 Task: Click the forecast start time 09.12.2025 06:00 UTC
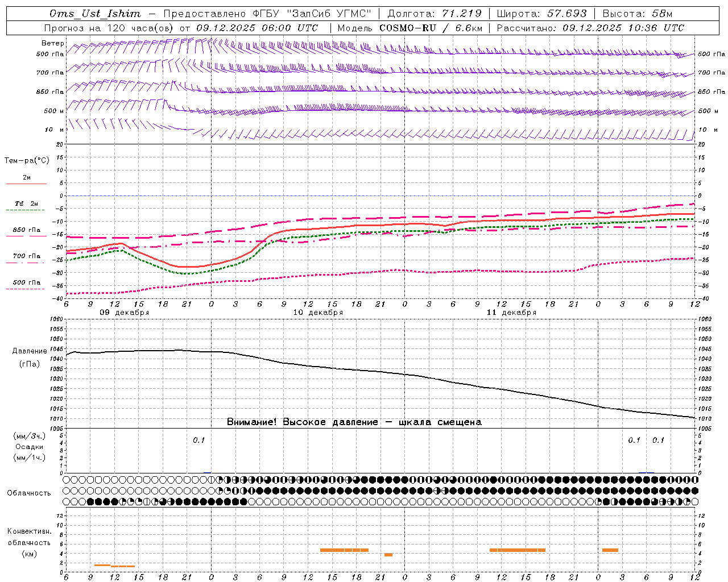coord(257,28)
